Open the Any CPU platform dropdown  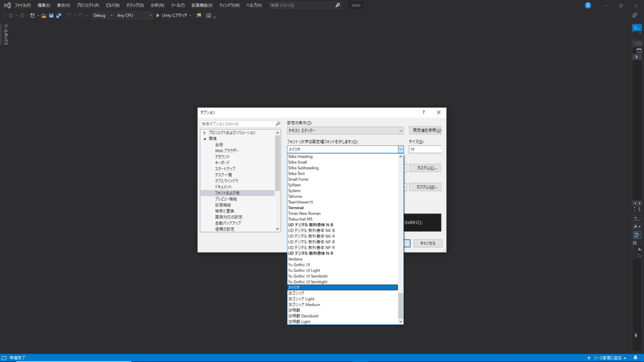coord(134,16)
